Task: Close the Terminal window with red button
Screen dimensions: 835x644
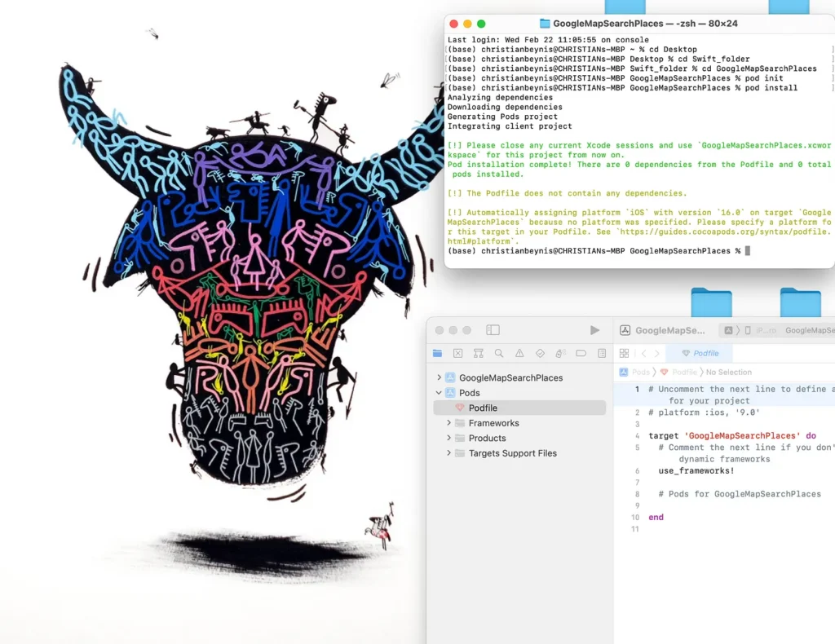Action: 453,24
